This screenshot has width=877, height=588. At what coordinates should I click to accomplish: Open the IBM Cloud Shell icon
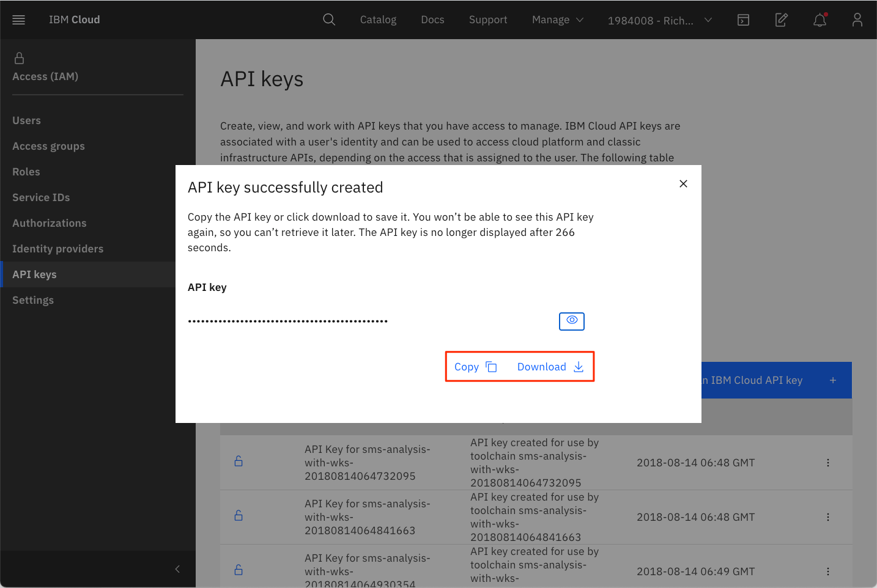pyautogui.click(x=743, y=20)
